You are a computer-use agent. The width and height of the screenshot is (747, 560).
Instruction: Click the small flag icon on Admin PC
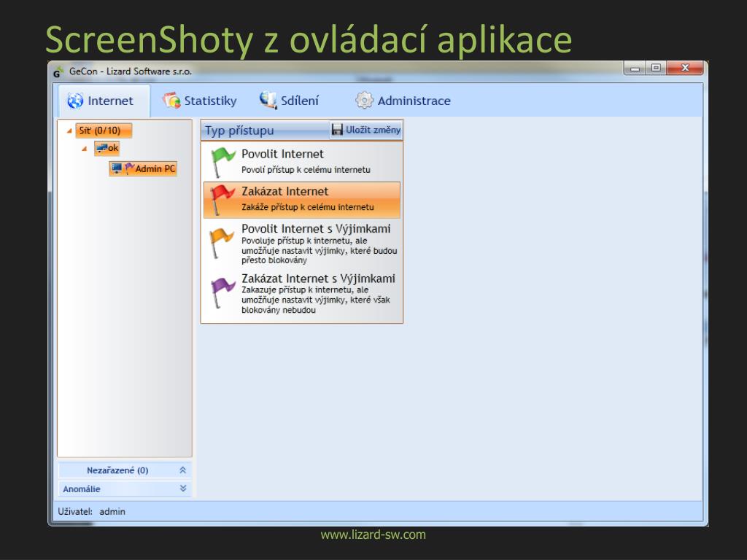click(130, 168)
